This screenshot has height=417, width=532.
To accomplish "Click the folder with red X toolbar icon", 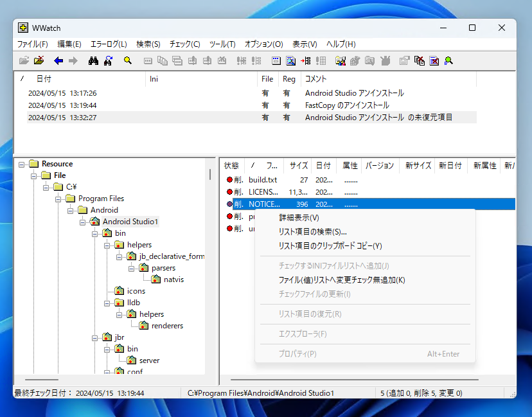I will [x=39, y=61].
